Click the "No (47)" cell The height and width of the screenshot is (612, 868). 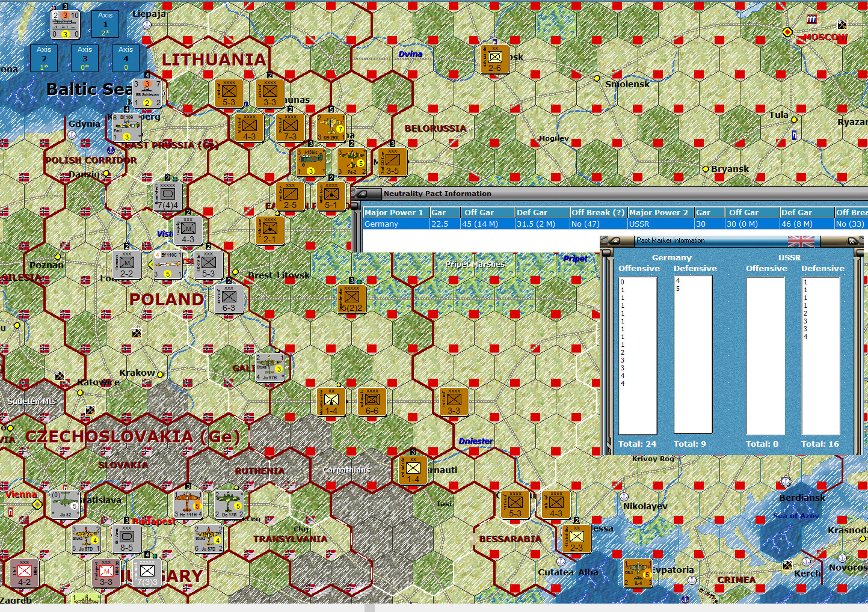[598, 224]
